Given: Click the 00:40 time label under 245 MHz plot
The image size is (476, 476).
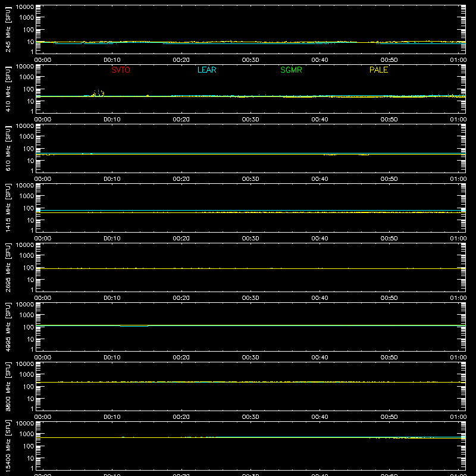Looking at the screenshot, I should (320, 60).
